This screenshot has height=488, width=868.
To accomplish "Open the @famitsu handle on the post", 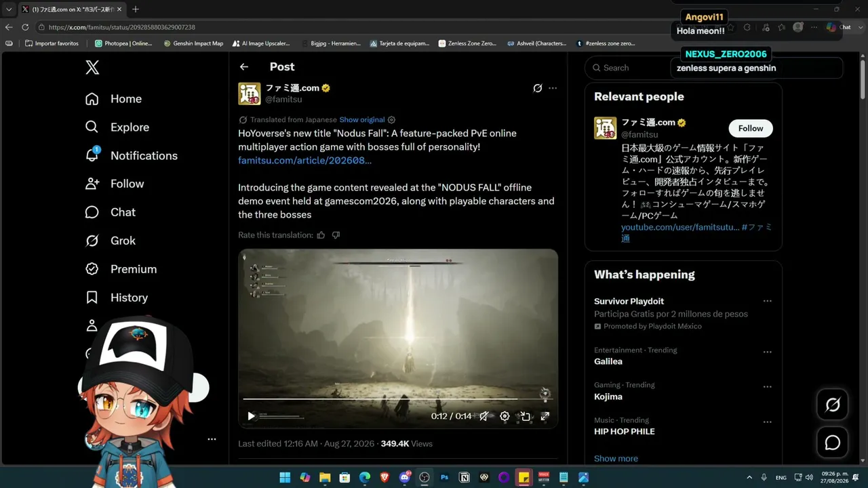I will pyautogui.click(x=283, y=100).
